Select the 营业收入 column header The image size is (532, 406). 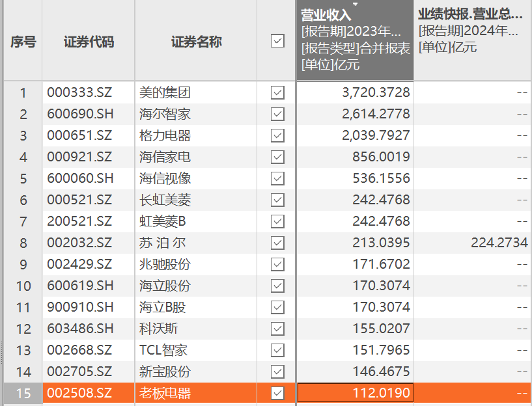tap(355, 40)
